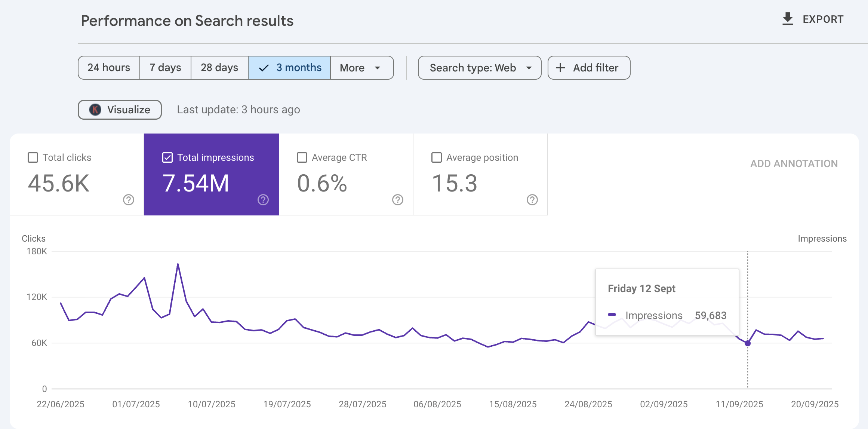Click the Total impressions question mark icon
Viewport: 868px width, 429px height.
(x=263, y=200)
